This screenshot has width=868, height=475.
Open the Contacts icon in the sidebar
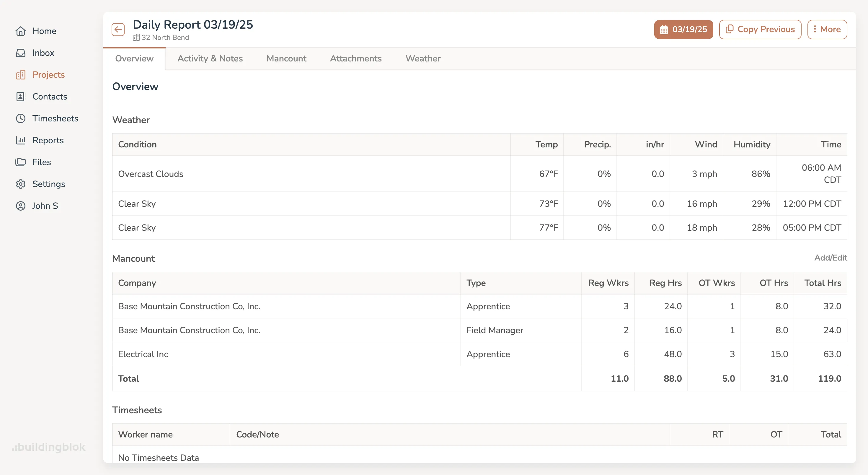click(x=21, y=96)
